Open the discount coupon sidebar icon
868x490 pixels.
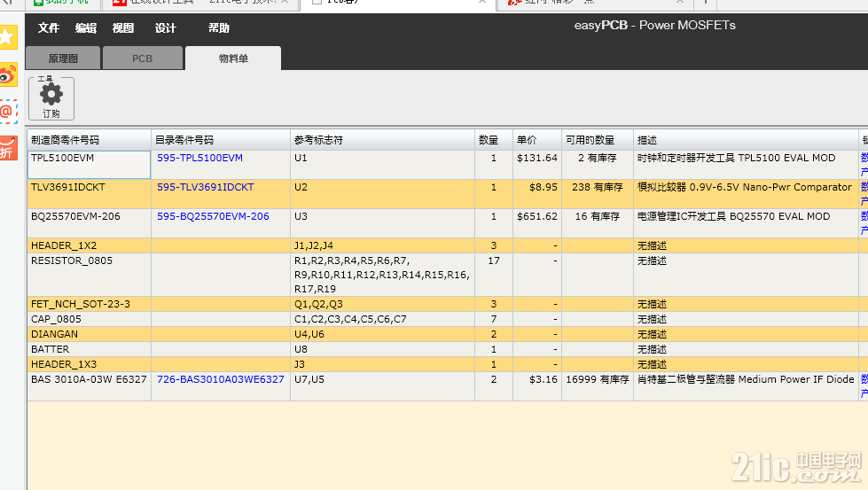point(8,148)
